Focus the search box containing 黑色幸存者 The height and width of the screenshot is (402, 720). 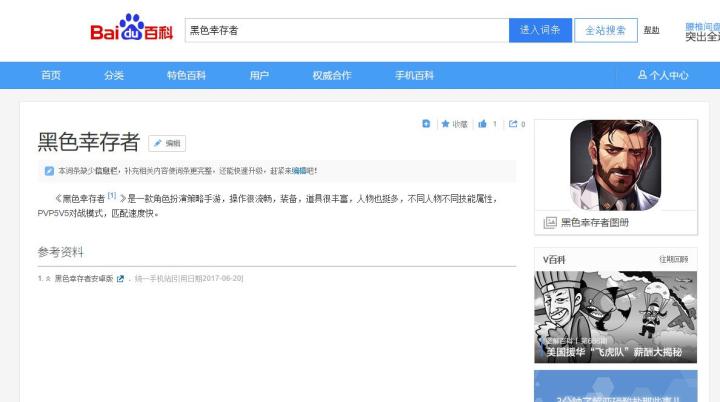(x=347, y=30)
